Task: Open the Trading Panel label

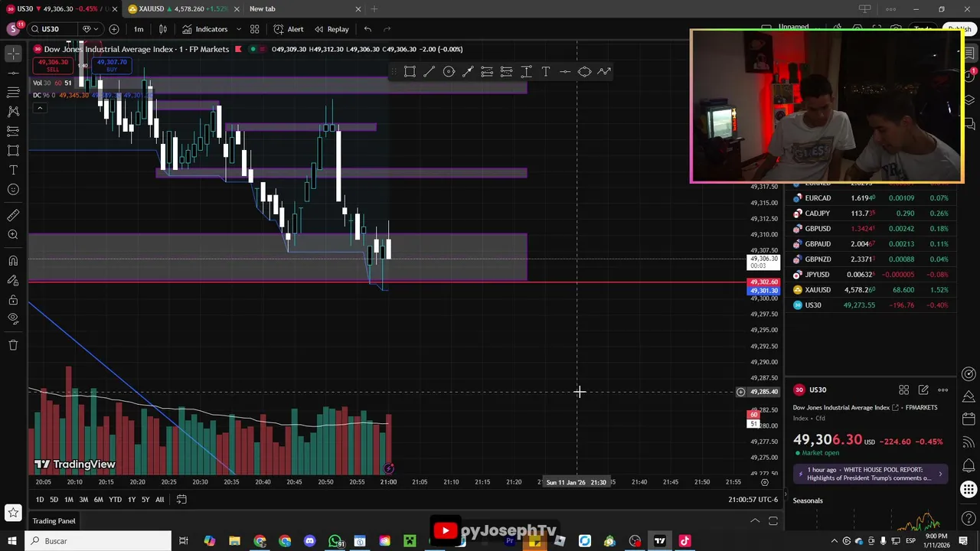Action: pyautogui.click(x=54, y=521)
